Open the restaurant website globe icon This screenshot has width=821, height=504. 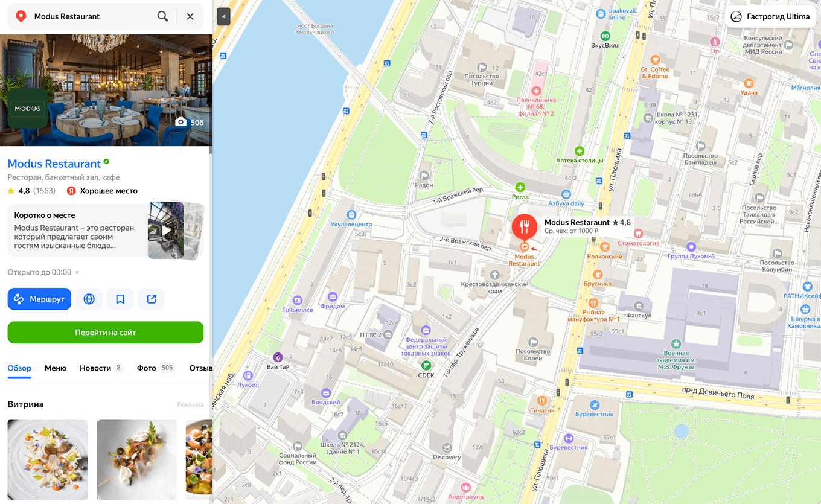(x=89, y=299)
